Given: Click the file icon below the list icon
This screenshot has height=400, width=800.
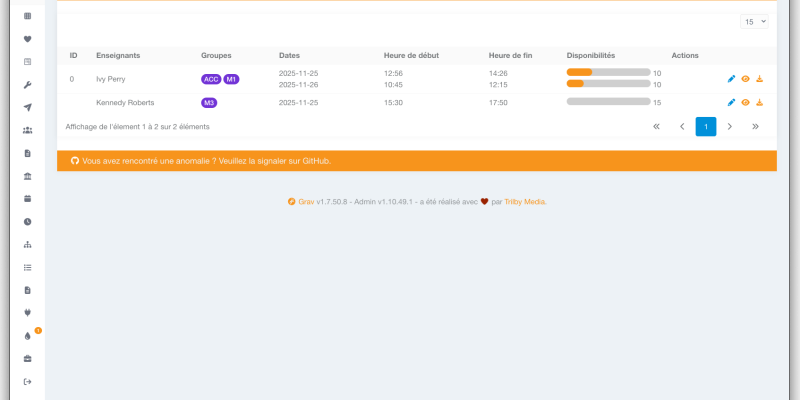Looking at the screenshot, I should pyautogui.click(x=28, y=290).
